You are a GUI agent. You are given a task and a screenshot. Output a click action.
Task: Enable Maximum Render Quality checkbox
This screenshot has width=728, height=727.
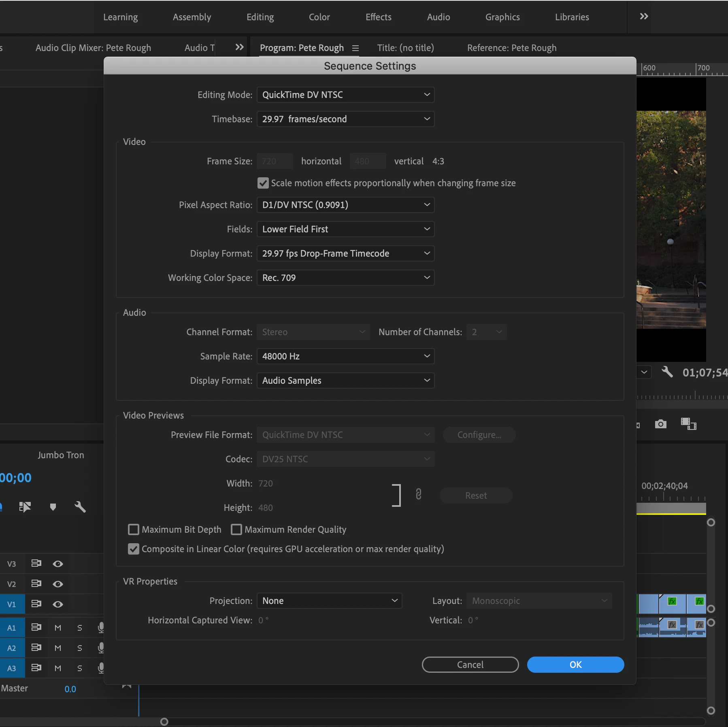236,529
